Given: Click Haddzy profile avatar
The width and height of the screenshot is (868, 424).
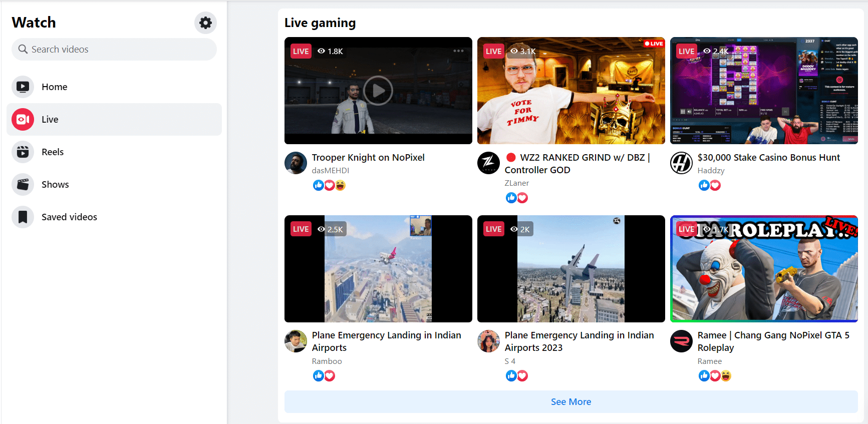Looking at the screenshot, I should [681, 163].
